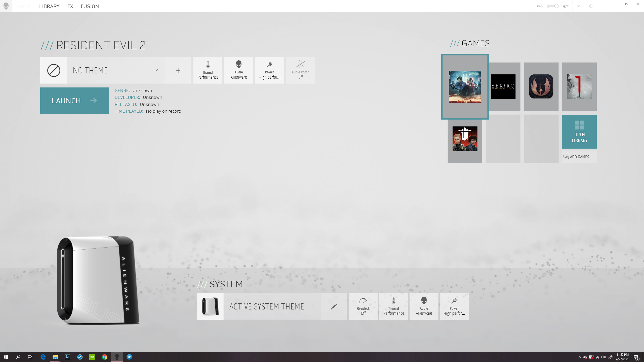Click Alienware Command Center taskbar icon
This screenshot has height=362, width=644.
coord(117,357)
